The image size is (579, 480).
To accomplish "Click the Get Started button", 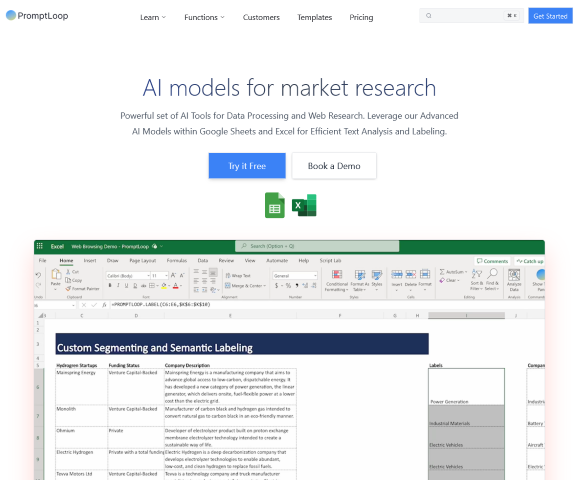I will (x=550, y=16).
